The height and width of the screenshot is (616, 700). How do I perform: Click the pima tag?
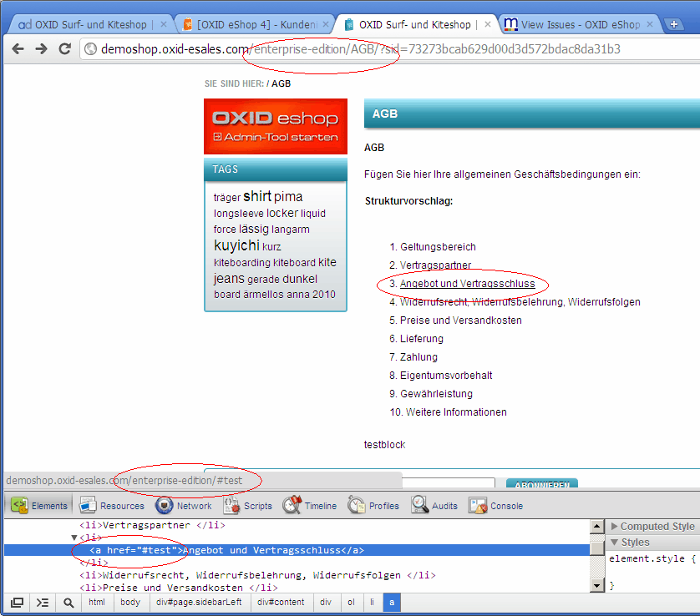point(288,197)
